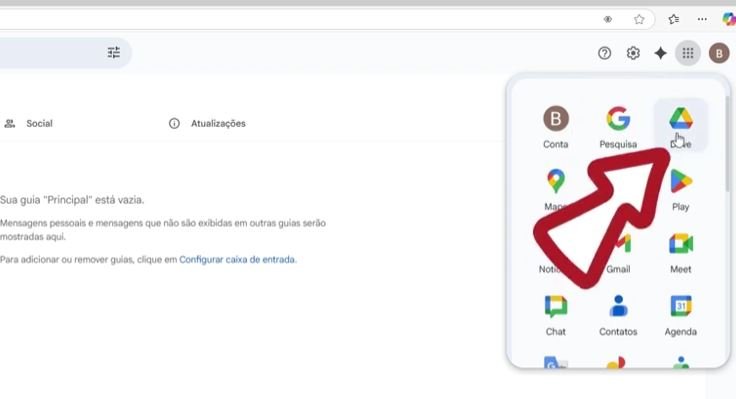Click the tracking prevention eye icon
The height and width of the screenshot is (399, 736).
click(608, 19)
